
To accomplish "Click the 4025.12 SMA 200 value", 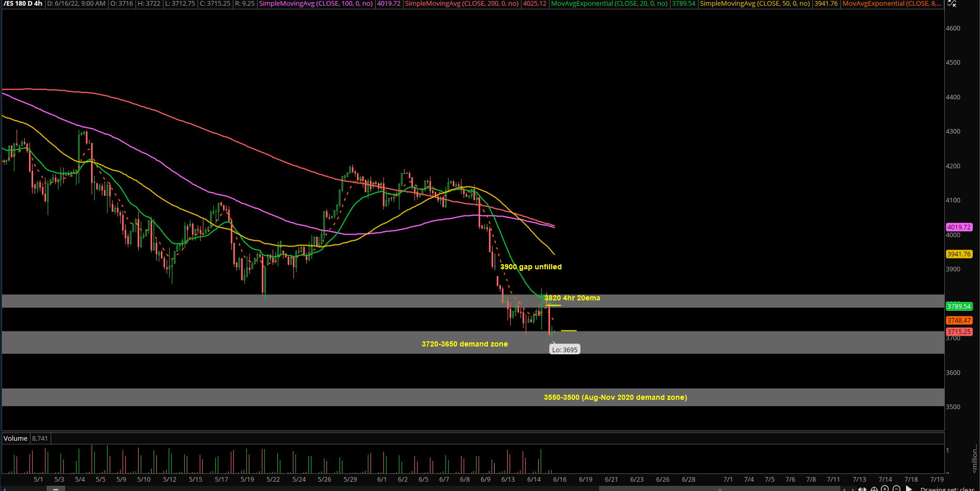I will pos(535,4).
